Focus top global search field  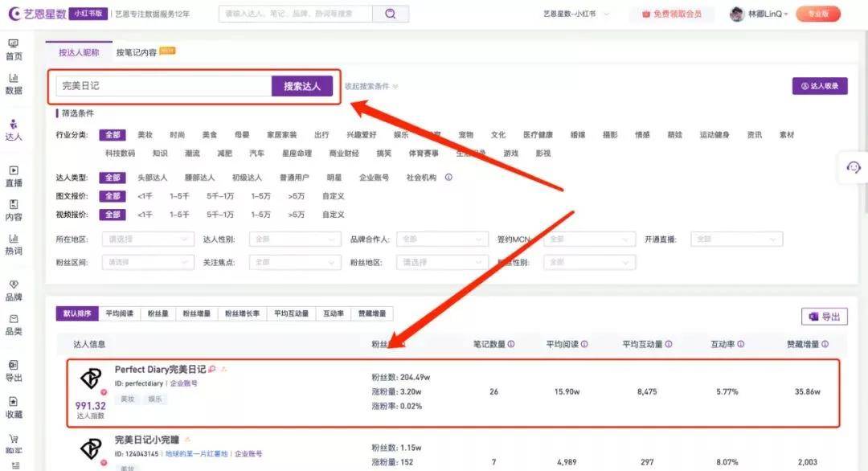[296, 14]
